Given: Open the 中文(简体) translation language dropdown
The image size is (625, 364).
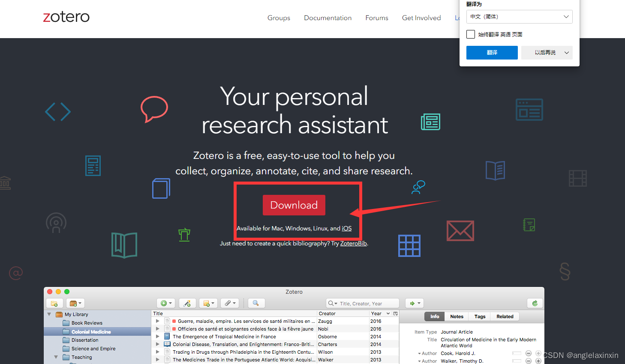Looking at the screenshot, I should [x=519, y=17].
